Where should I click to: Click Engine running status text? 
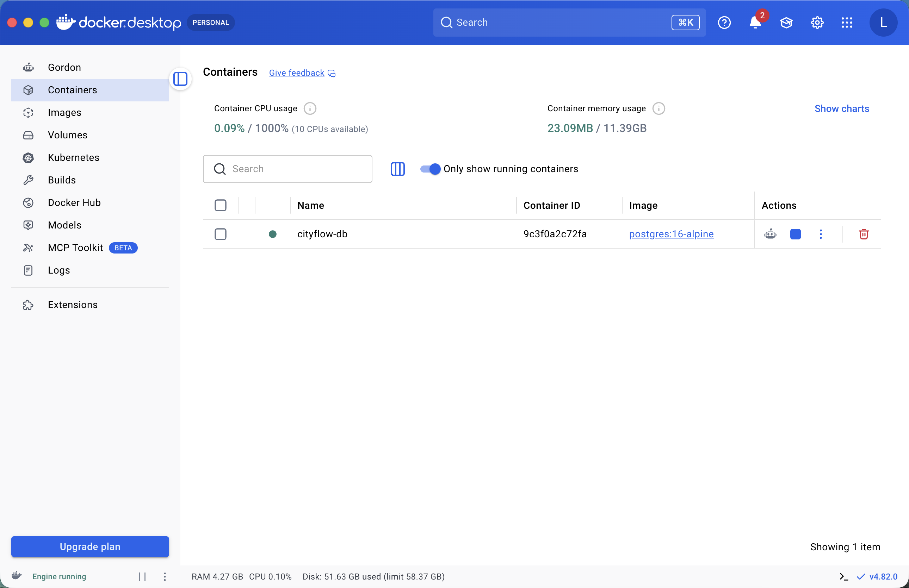click(59, 576)
